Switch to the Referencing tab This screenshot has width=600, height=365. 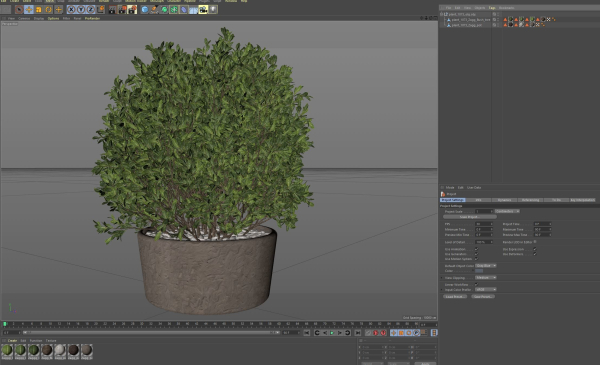coord(530,200)
